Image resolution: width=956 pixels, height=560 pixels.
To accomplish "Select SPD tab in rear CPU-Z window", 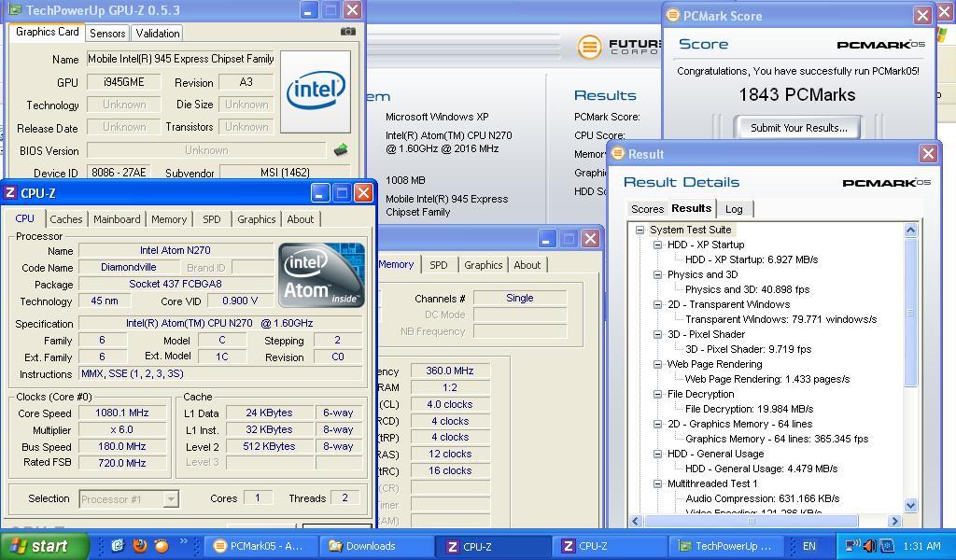I will coord(439,265).
